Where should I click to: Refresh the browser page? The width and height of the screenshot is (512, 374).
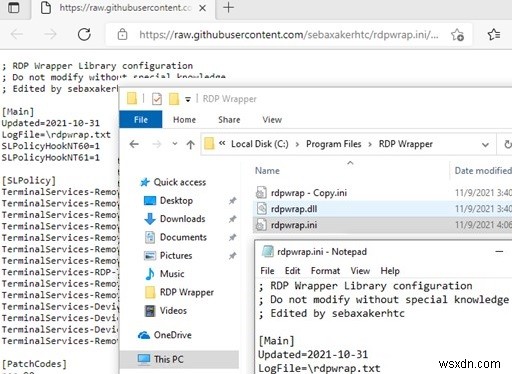pos(84,34)
